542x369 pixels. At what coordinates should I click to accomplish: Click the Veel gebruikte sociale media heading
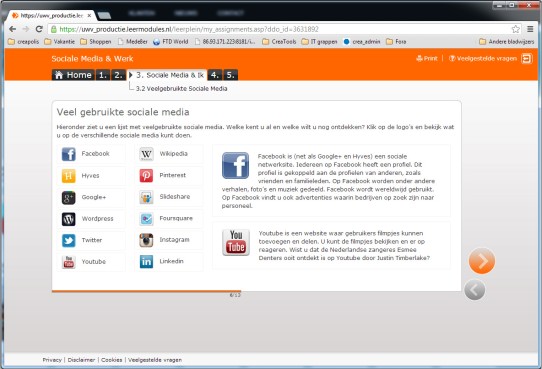pyautogui.click(x=123, y=112)
